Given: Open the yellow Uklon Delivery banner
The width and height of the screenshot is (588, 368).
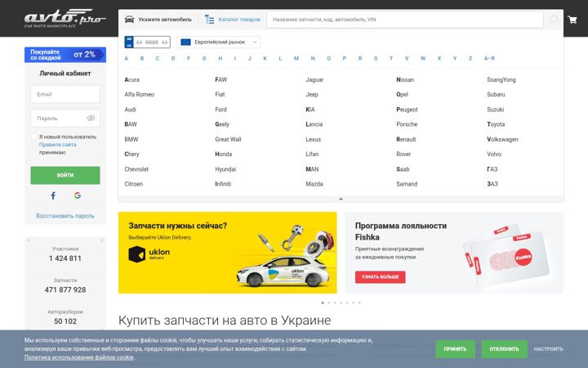Looking at the screenshot, I should pyautogui.click(x=228, y=253).
